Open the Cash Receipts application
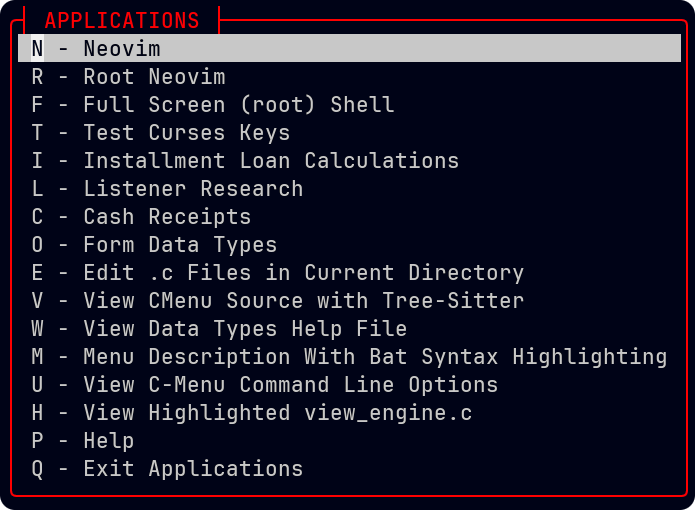The image size is (695, 510). (167, 217)
